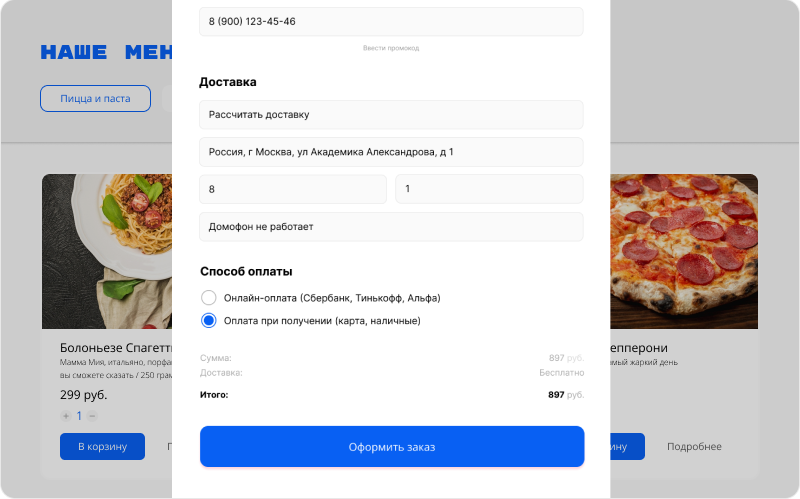Select online payment (Сбербанк, Тинькофф, Альфа)

coord(209,298)
